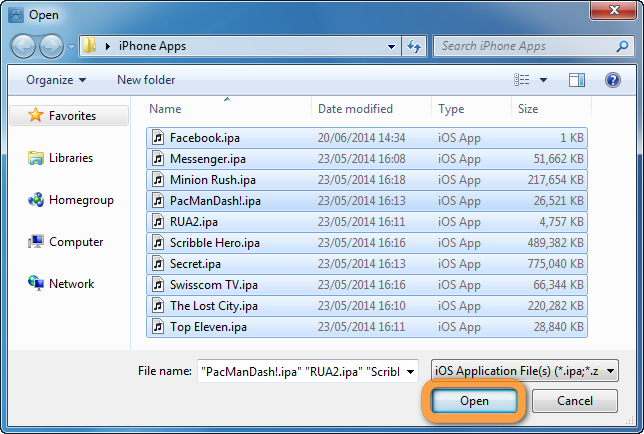Sort by the Name column header
Image resolution: width=644 pixels, height=434 pixels.
tap(165, 109)
